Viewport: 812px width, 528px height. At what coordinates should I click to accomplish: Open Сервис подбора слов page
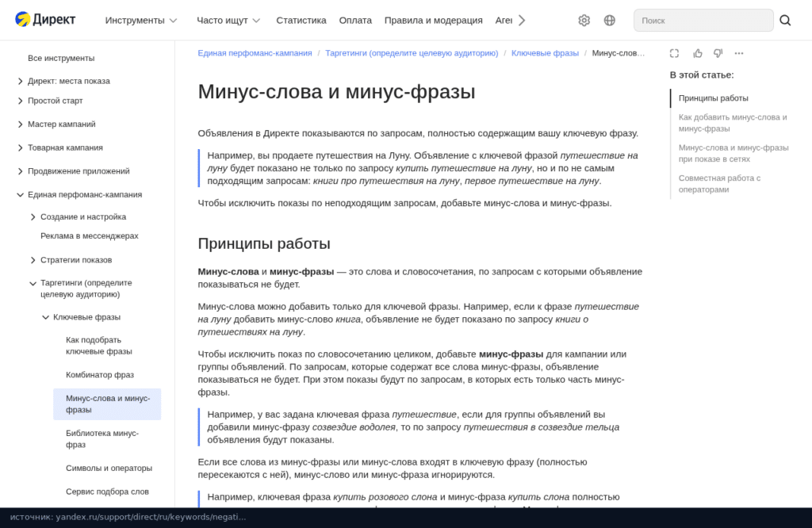point(107,492)
